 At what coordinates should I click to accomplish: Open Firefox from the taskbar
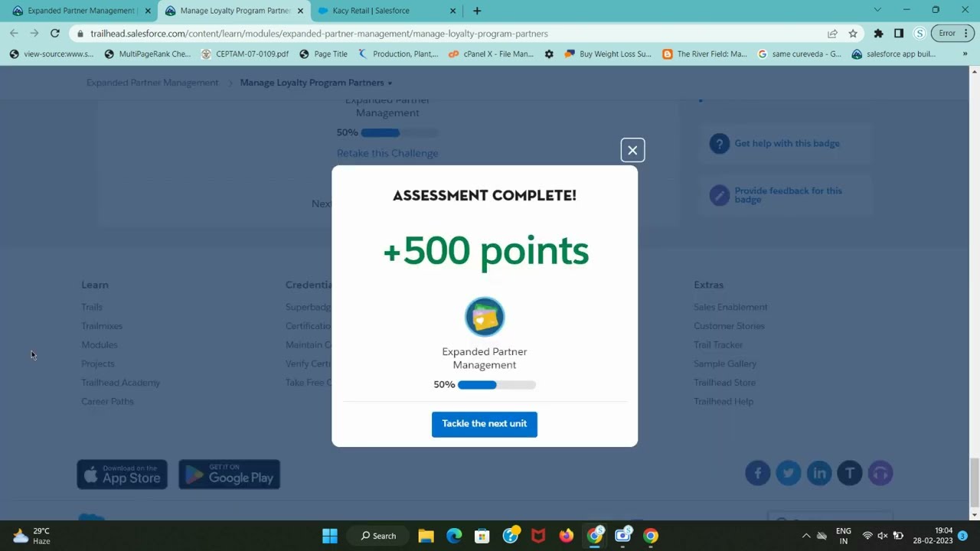pos(567,536)
